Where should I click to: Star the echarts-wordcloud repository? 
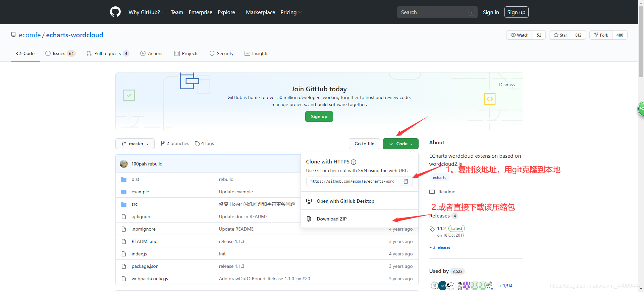(x=560, y=35)
